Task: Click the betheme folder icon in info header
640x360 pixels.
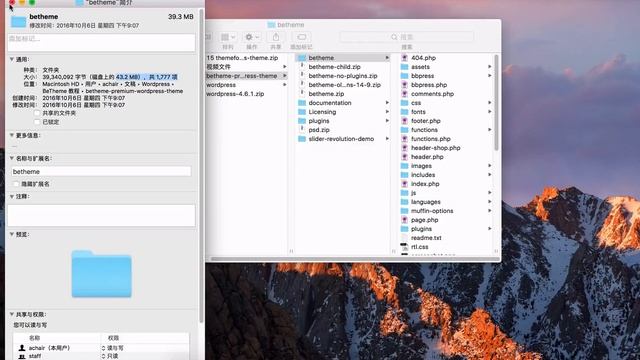Action: point(18,21)
